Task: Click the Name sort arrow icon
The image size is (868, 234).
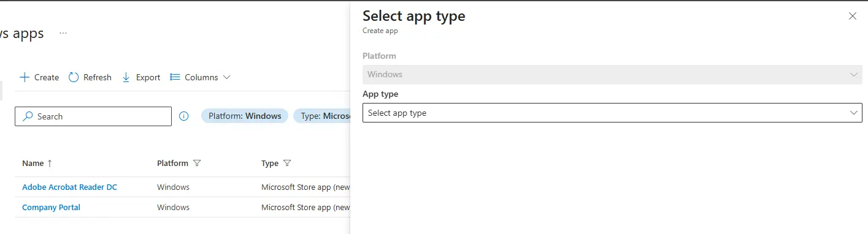Action: point(50,164)
